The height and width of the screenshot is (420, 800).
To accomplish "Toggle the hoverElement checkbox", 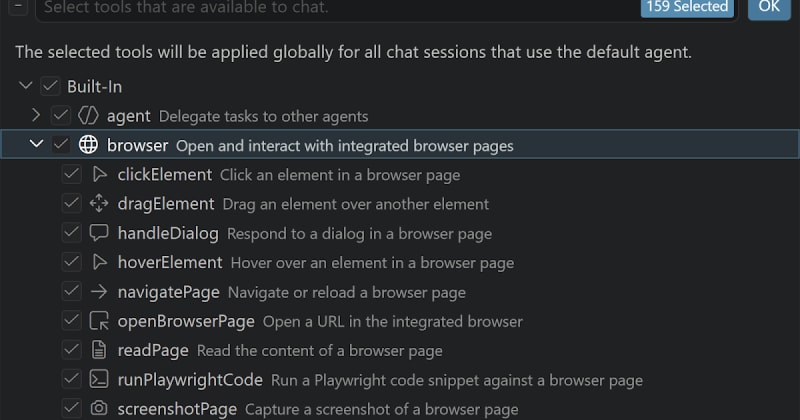I will 71,263.
